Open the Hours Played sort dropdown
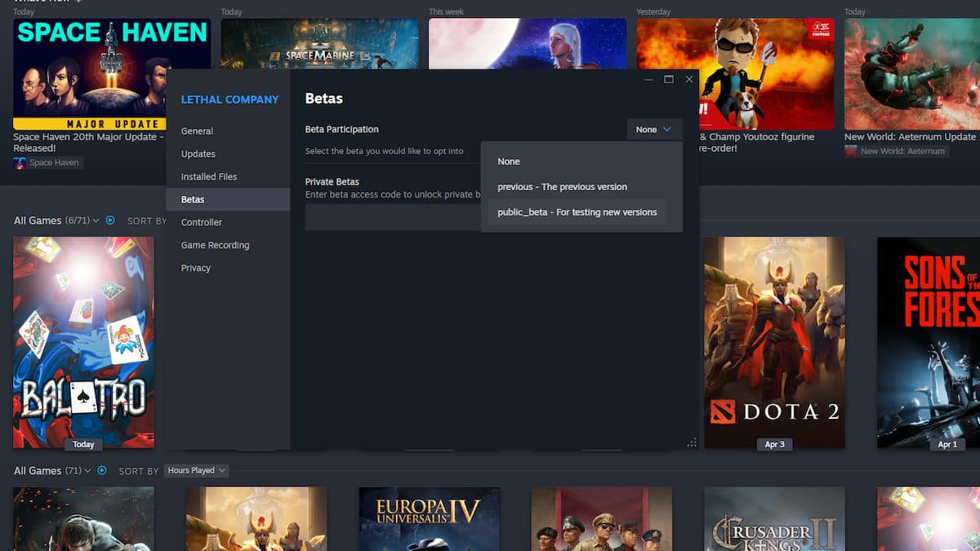980x551 pixels. (x=196, y=470)
